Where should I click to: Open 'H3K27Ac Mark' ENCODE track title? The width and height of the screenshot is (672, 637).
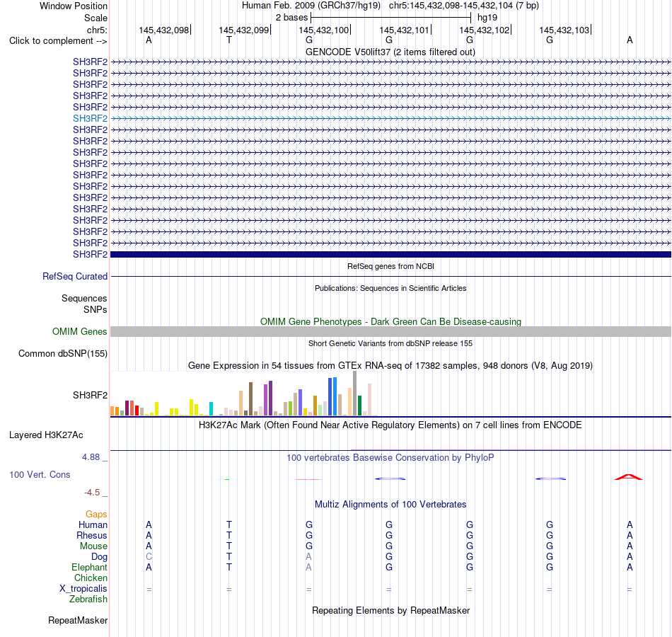pos(390,425)
